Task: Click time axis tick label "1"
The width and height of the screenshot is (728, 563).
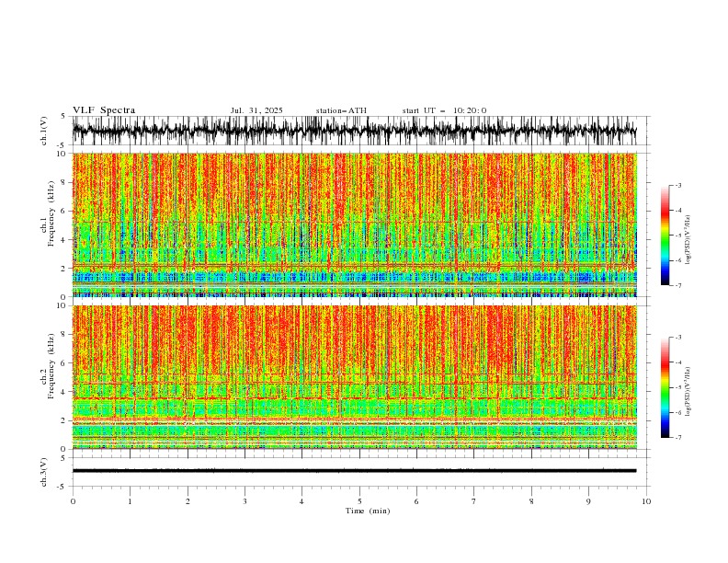Action: 130,501
